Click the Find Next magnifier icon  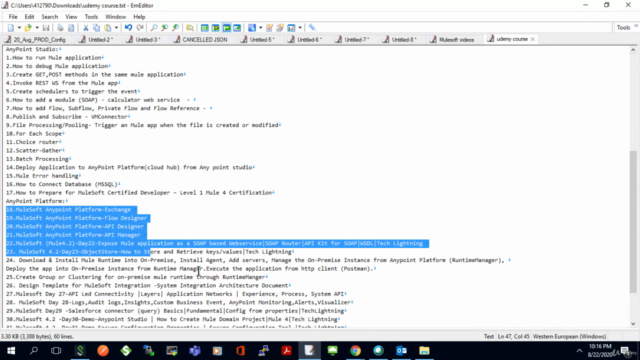176,28
